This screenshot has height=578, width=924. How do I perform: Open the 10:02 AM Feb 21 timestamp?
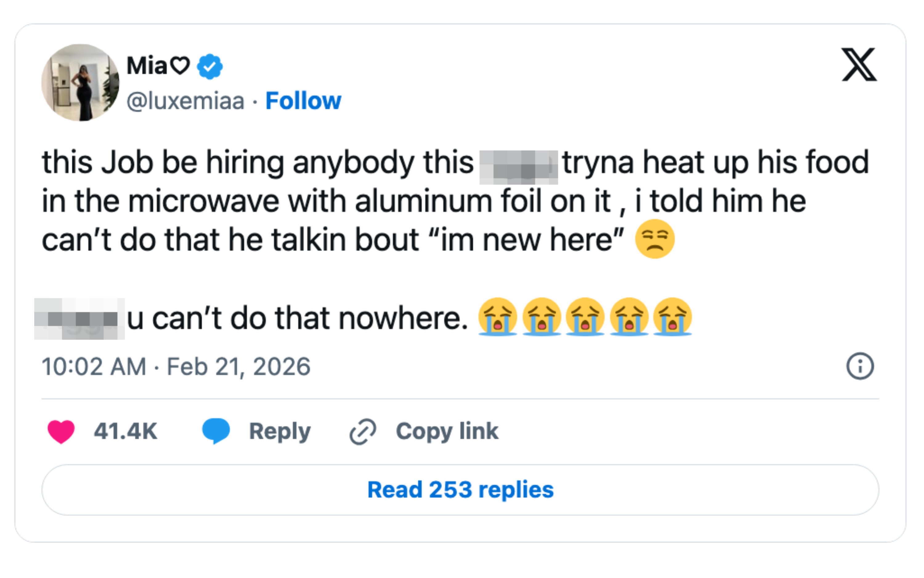coord(176,367)
